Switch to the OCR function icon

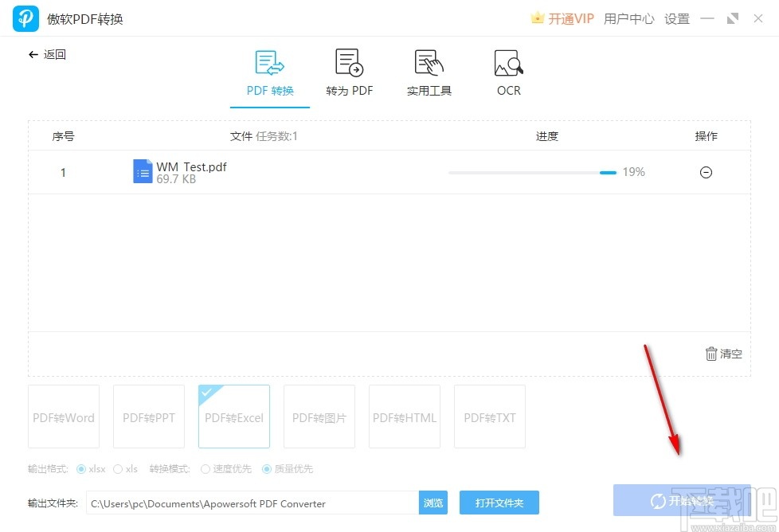pyautogui.click(x=507, y=72)
